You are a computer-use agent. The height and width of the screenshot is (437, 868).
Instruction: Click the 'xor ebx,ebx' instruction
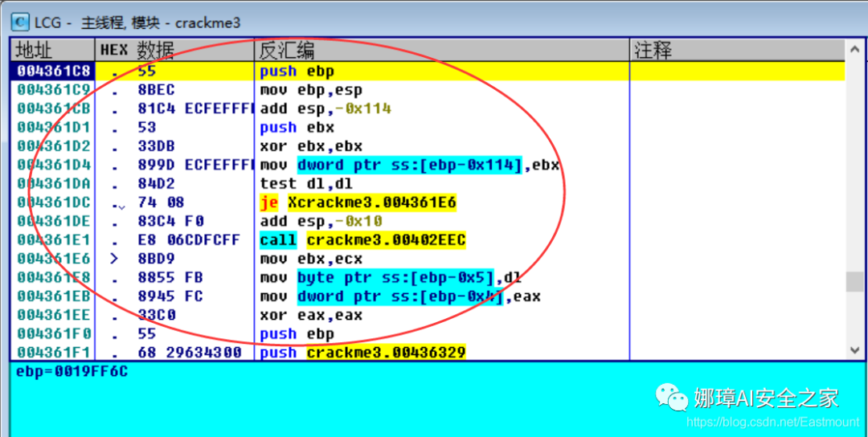(311, 146)
